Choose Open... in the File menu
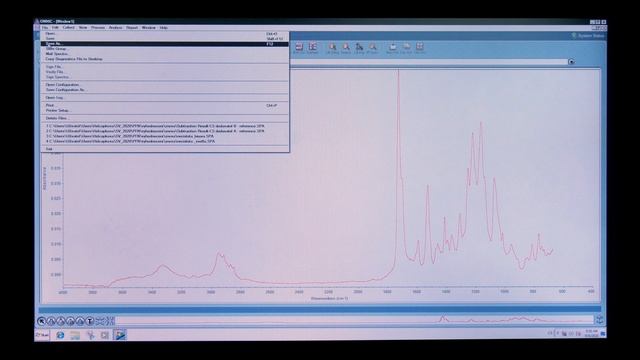 [164, 33]
